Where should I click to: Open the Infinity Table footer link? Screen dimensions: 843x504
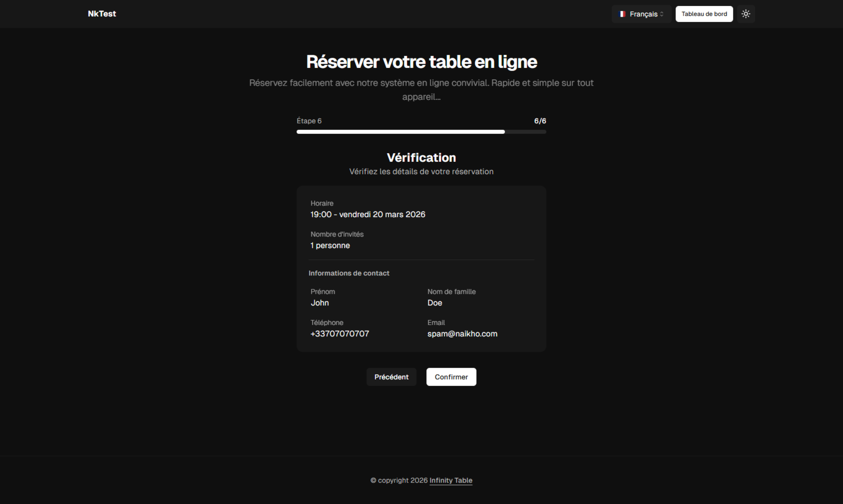pyautogui.click(x=451, y=480)
